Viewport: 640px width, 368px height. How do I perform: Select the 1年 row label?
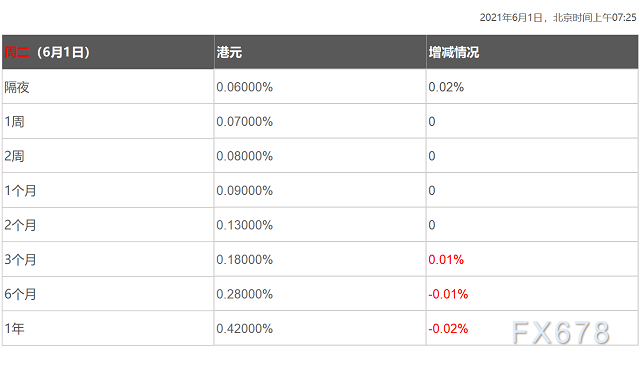tap(14, 328)
